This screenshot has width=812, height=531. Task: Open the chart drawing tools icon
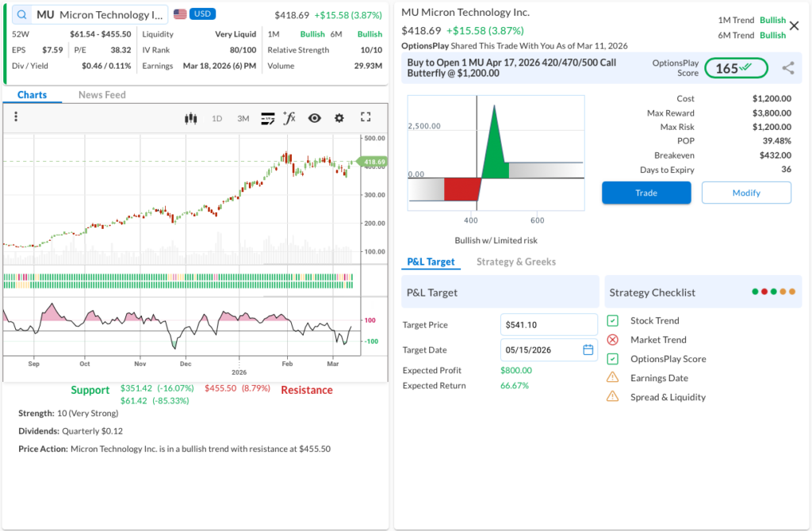267,118
